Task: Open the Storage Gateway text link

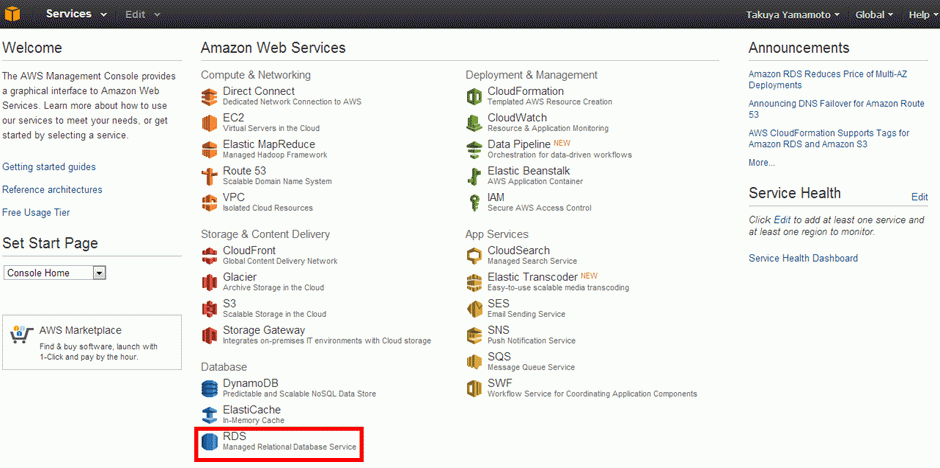Action: (x=264, y=330)
